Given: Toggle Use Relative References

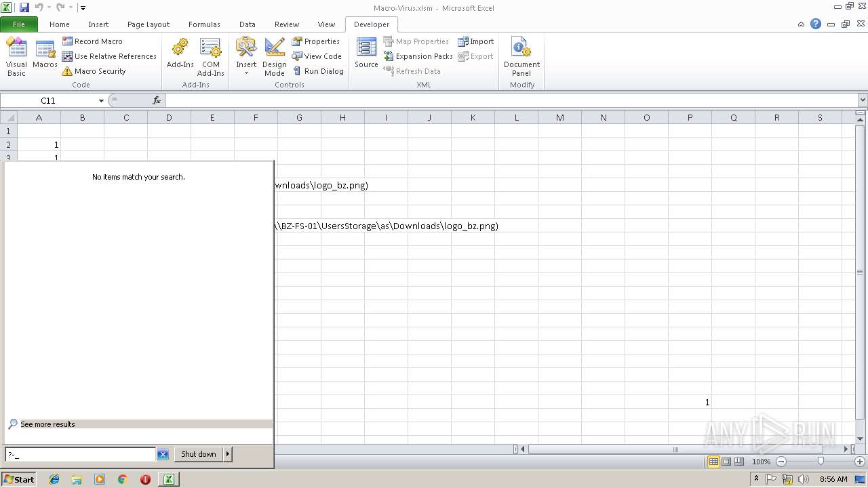Looking at the screenshot, I should pyautogui.click(x=109, y=56).
